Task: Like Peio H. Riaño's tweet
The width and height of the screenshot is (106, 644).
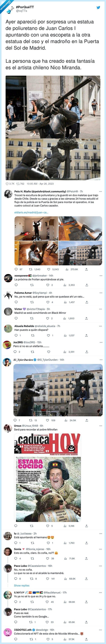Action: pyautogui.click(x=49, y=269)
